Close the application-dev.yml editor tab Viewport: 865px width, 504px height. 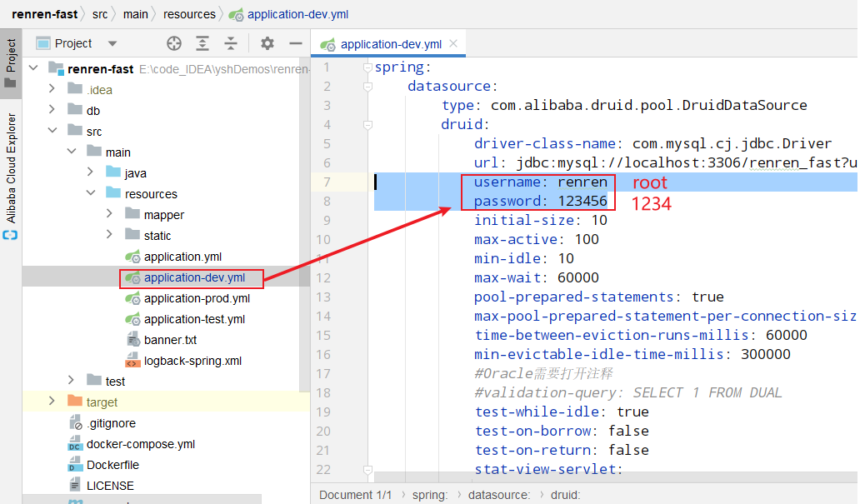(453, 43)
